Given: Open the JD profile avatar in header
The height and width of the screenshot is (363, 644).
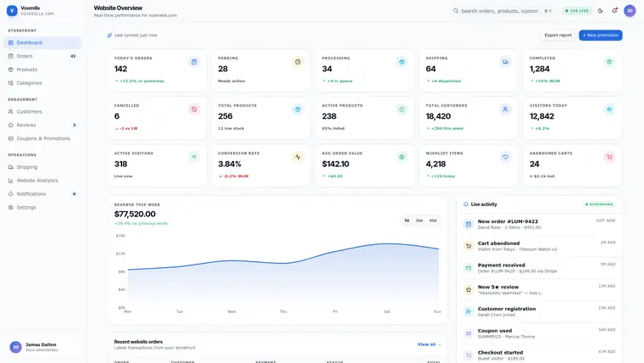Looking at the screenshot, I should pyautogui.click(x=630, y=11).
